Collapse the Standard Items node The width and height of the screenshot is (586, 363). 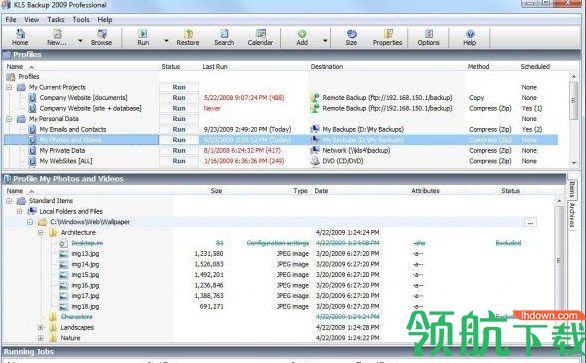point(9,201)
